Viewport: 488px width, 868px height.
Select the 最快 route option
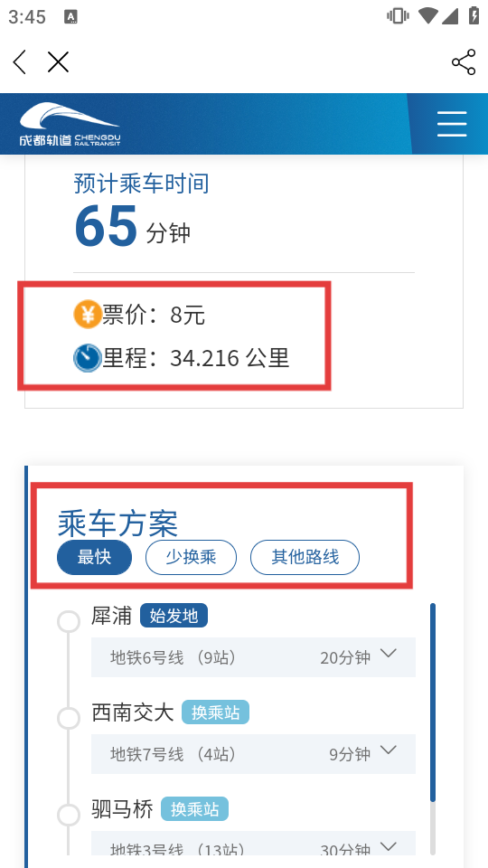pos(95,557)
